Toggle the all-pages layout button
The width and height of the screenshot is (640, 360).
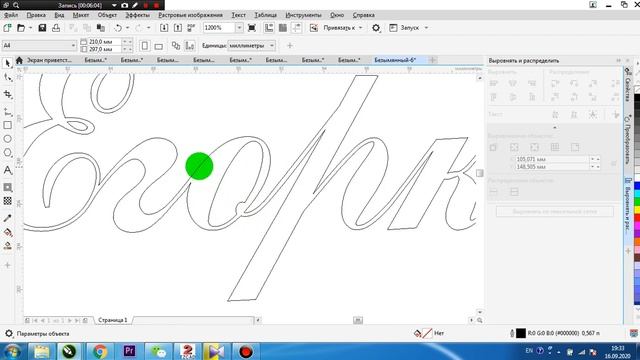176,46
